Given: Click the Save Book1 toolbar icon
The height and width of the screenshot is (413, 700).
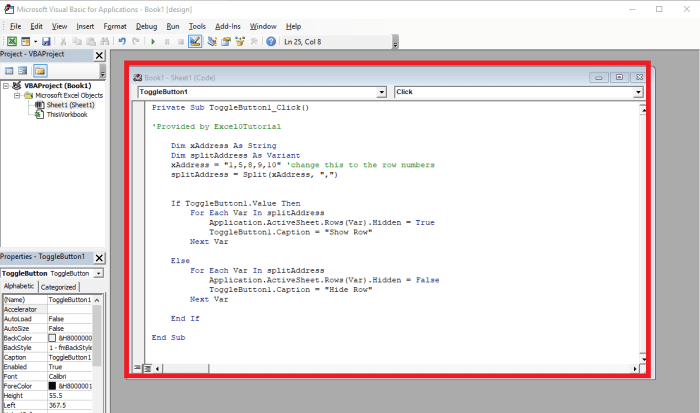Looking at the screenshot, I should click(46, 41).
